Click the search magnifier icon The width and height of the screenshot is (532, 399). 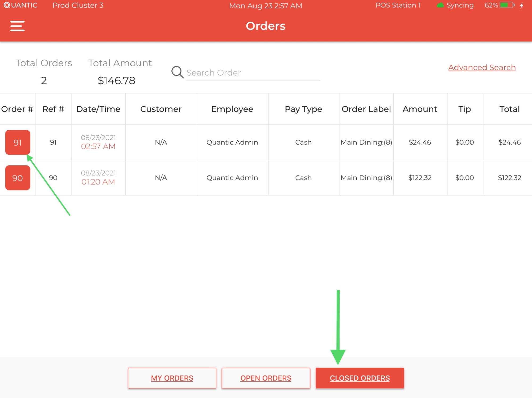(177, 72)
